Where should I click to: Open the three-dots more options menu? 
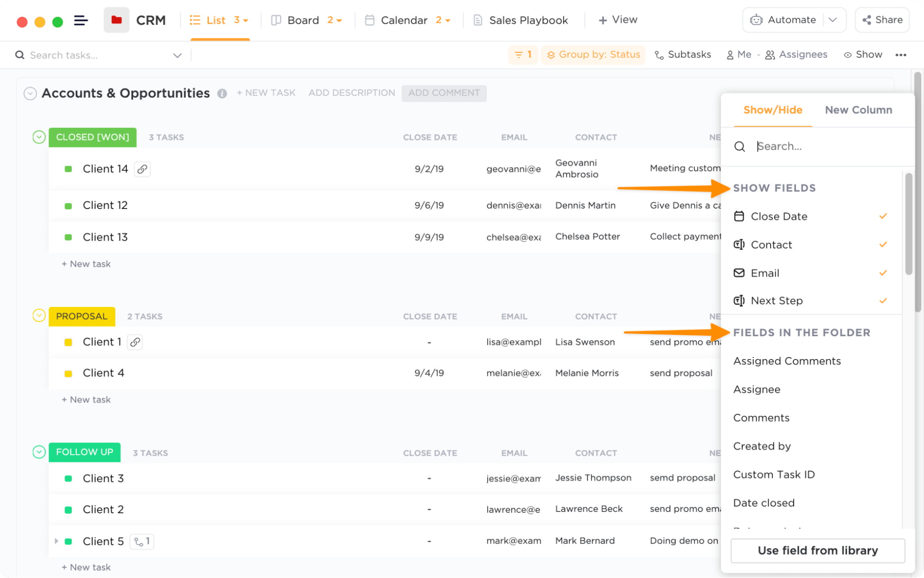[900, 55]
